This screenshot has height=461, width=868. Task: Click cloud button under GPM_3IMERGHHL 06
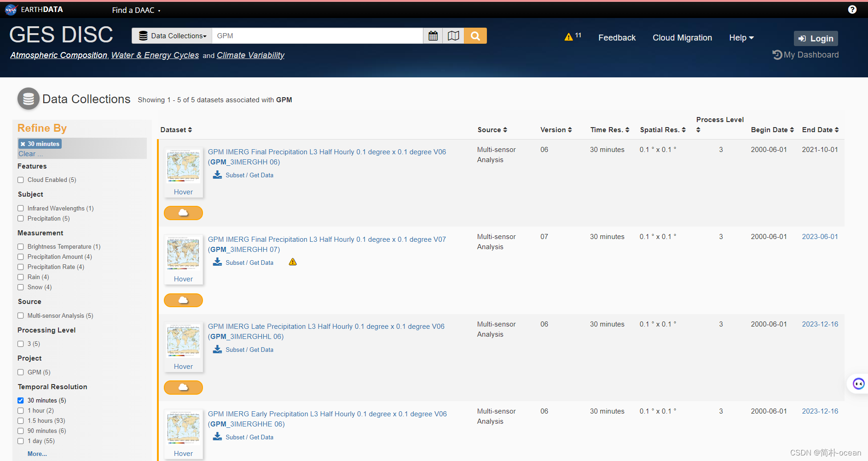click(x=183, y=387)
